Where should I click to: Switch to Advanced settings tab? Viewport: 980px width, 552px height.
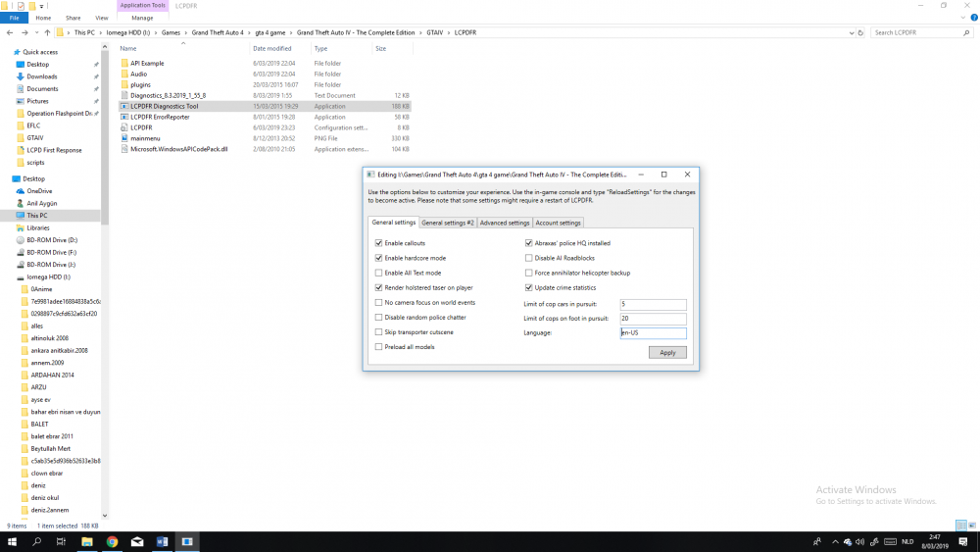coord(505,223)
